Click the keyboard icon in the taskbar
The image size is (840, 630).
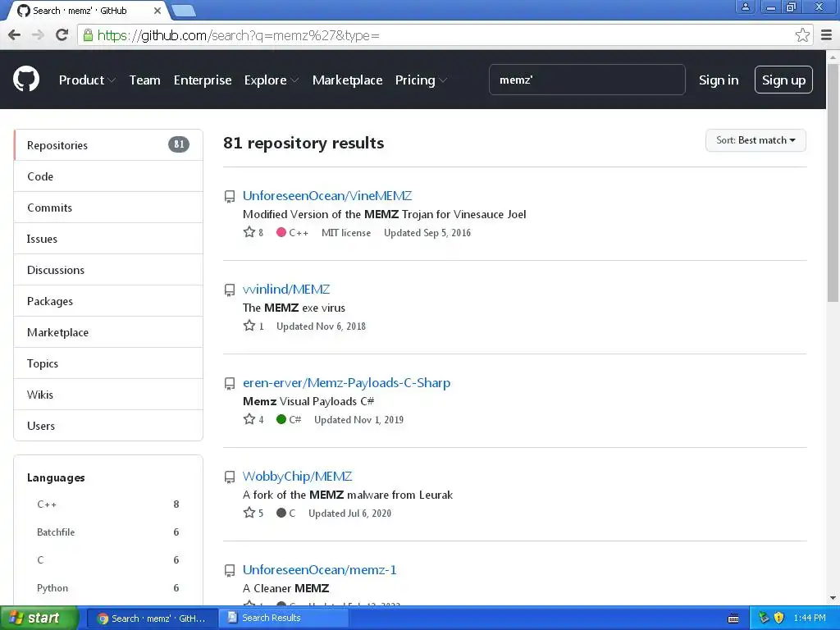(733, 619)
